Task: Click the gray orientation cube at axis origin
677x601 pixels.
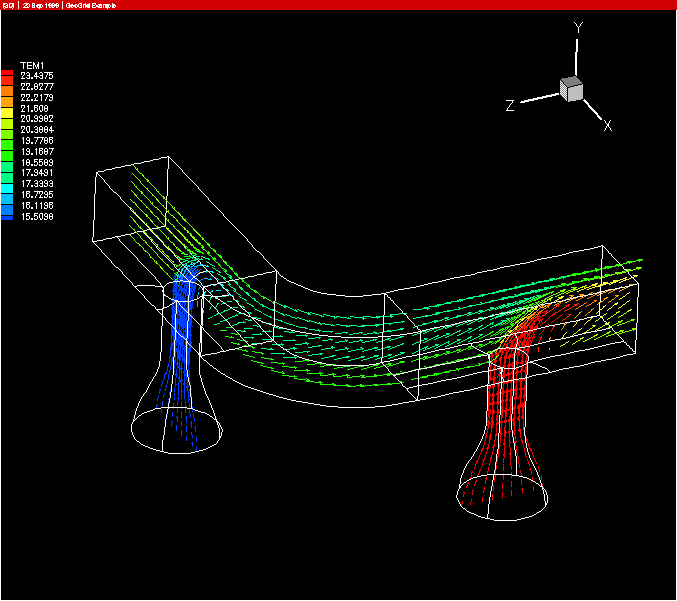Action: (x=571, y=89)
